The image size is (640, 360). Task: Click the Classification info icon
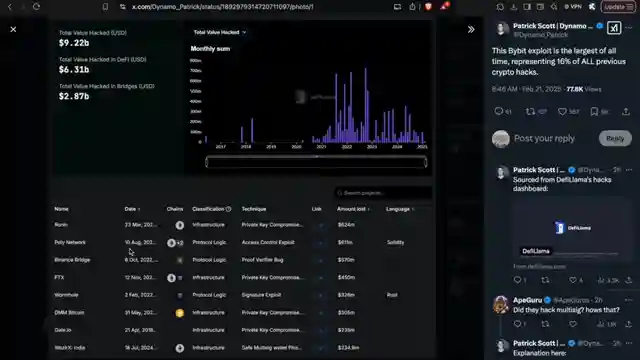(x=229, y=209)
